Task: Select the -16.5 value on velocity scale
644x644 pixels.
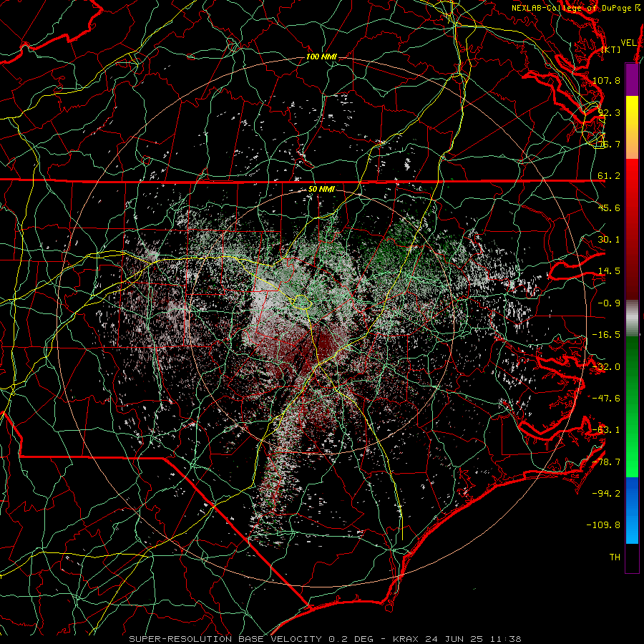Action: (606, 335)
